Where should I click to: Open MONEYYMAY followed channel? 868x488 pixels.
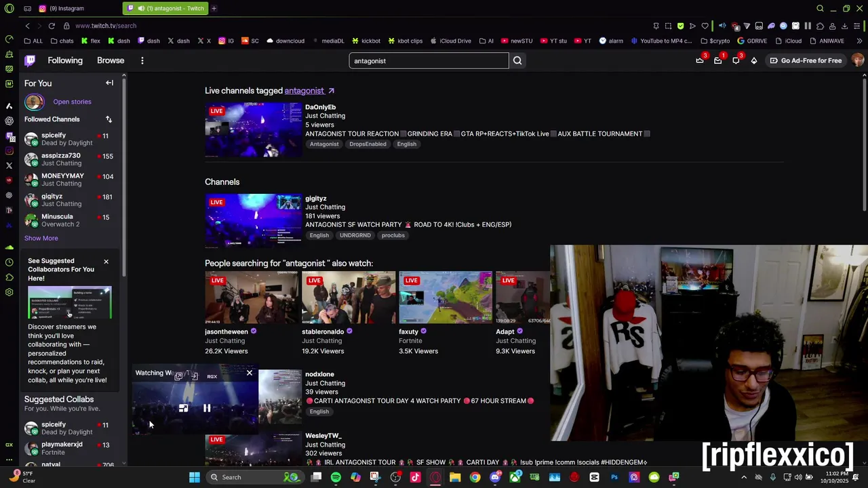[x=68, y=180]
